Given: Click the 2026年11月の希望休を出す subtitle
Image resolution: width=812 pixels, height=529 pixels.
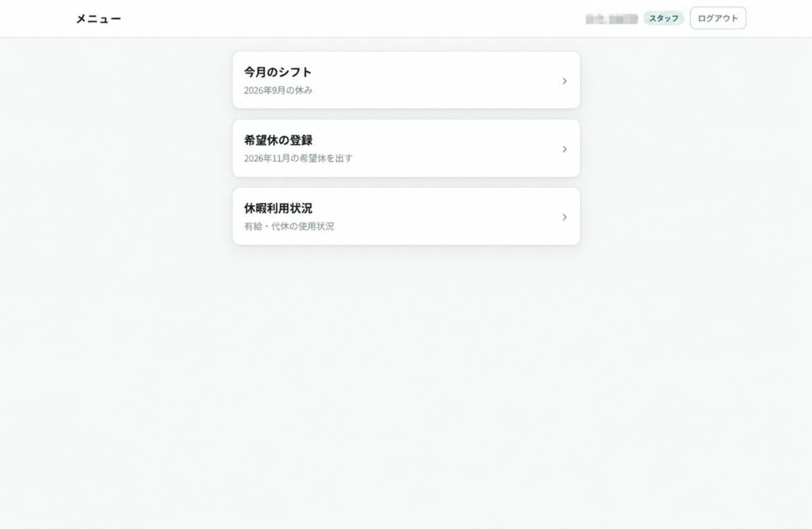Looking at the screenshot, I should (x=298, y=158).
